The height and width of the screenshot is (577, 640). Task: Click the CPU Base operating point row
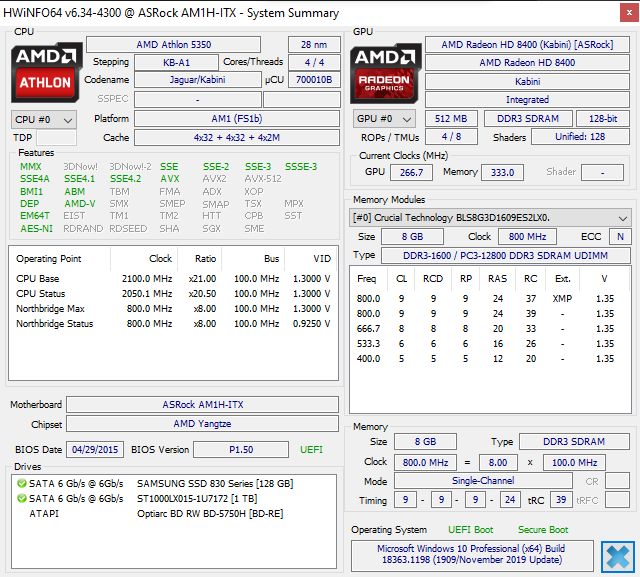(173, 279)
